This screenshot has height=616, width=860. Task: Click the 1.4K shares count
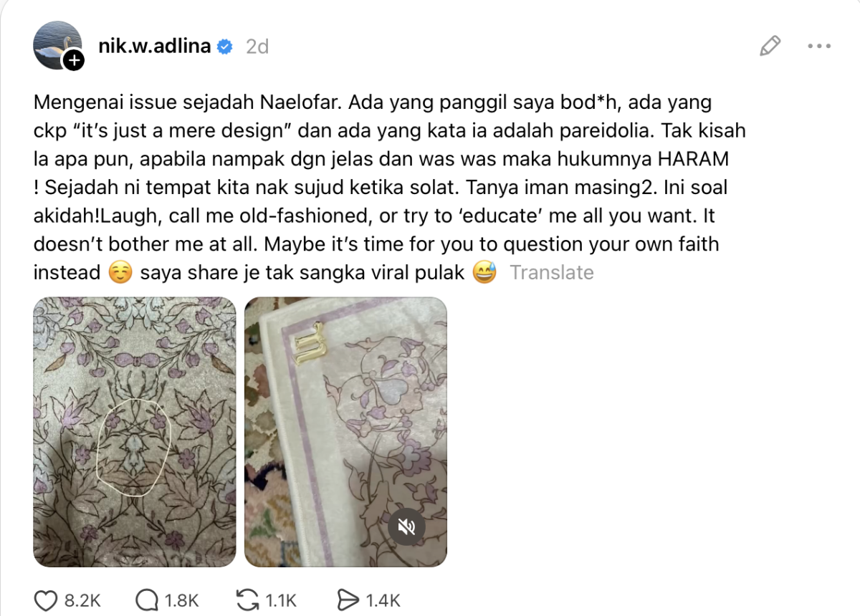point(383,601)
